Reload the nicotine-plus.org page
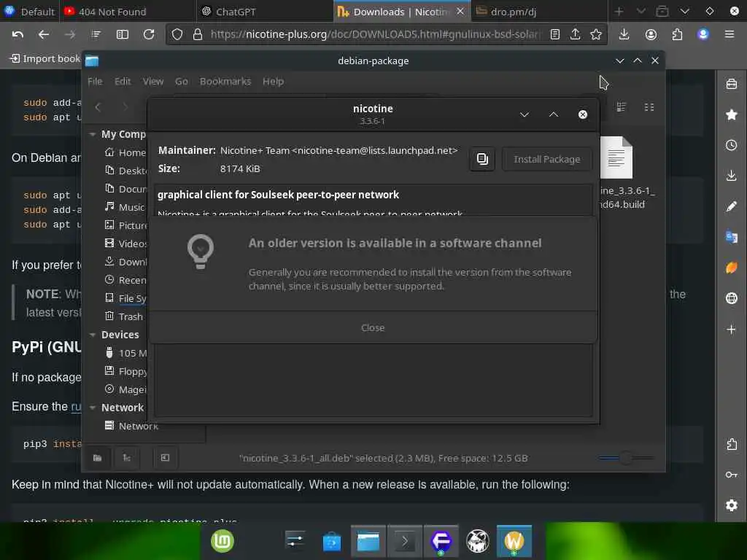 click(149, 34)
